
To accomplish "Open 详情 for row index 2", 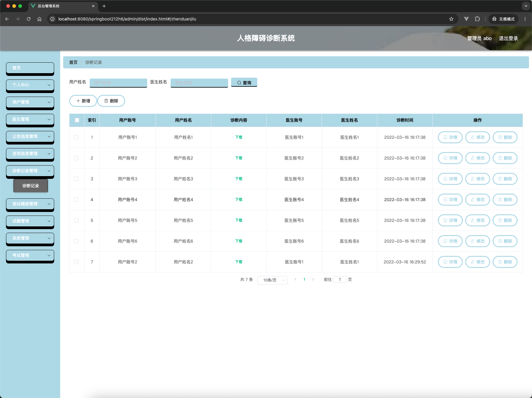I will (450, 158).
